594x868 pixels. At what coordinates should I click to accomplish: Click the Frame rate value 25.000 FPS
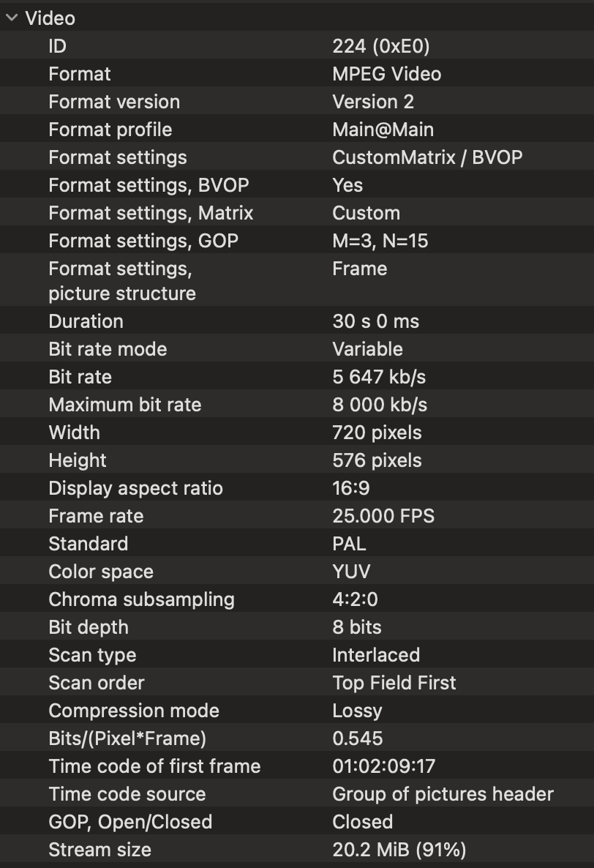point(383,516)
